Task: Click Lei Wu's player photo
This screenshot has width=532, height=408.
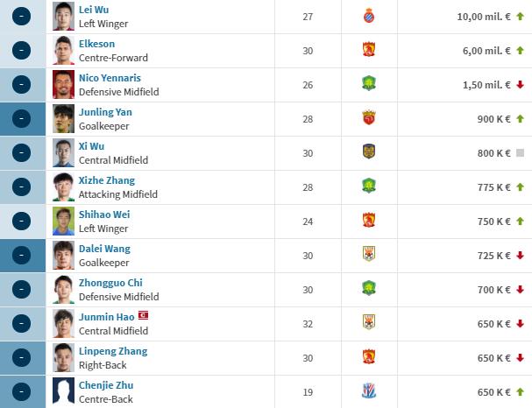Action: tap(63, 16)
